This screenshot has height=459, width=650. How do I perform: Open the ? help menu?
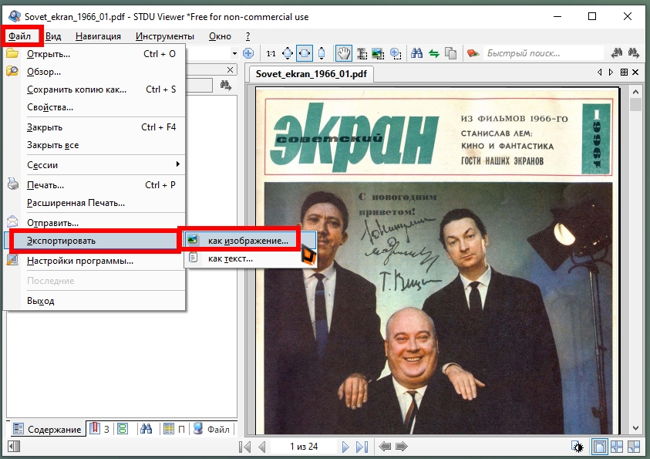[x=248, y=36]
